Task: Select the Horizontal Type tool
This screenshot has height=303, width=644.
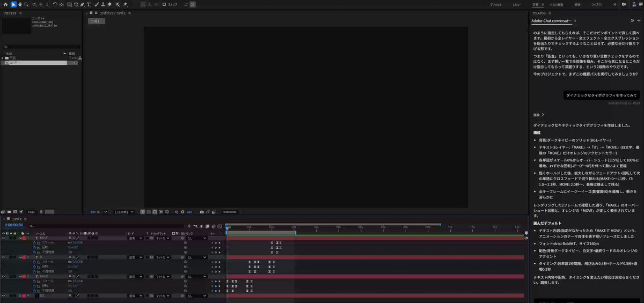Action: coord(89,4)
